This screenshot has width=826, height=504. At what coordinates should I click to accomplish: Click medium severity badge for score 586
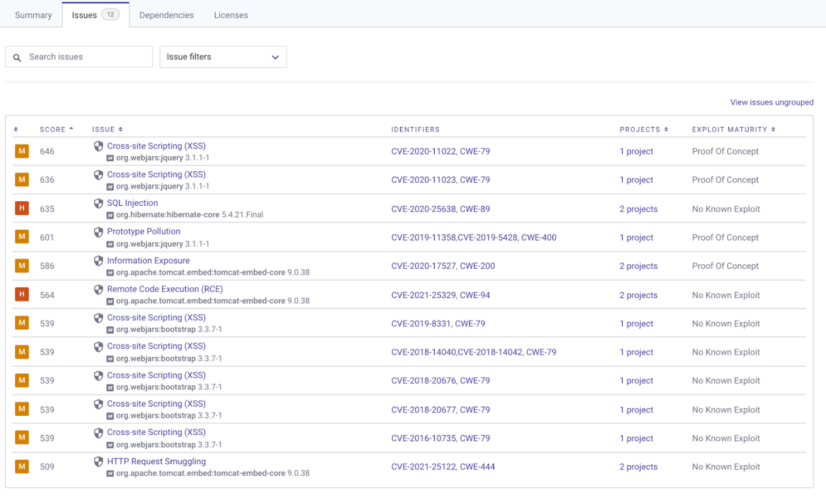22,265
